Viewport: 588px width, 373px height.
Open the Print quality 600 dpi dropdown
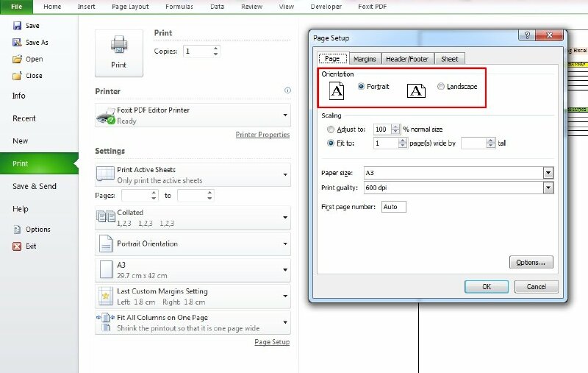(x=548, y=188)
